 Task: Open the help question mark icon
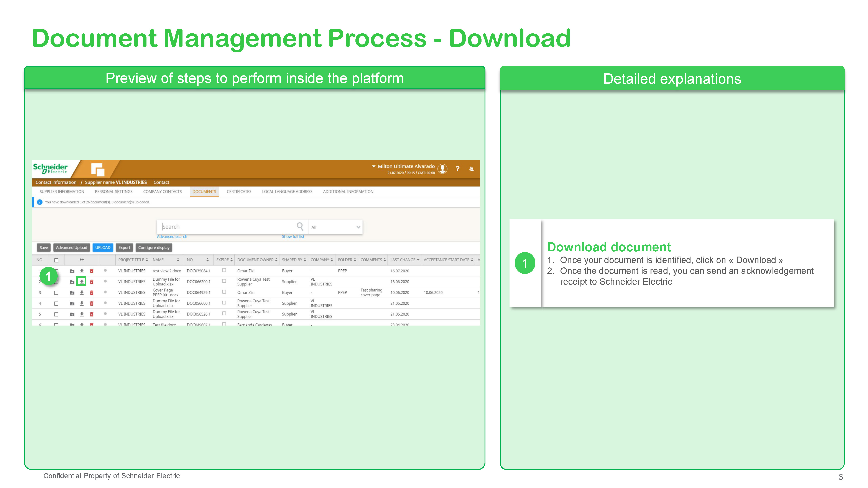point(457,169)
